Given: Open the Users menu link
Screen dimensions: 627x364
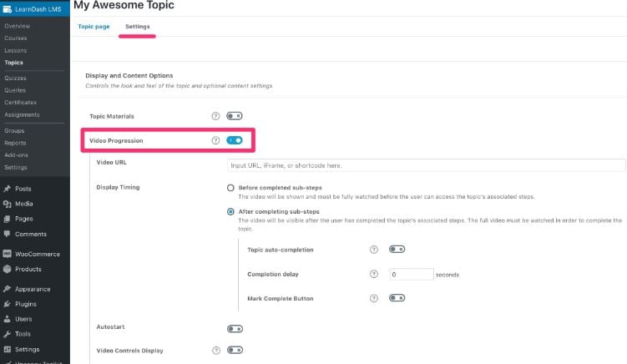Looking at the screenshot, I should coord(23,319).
